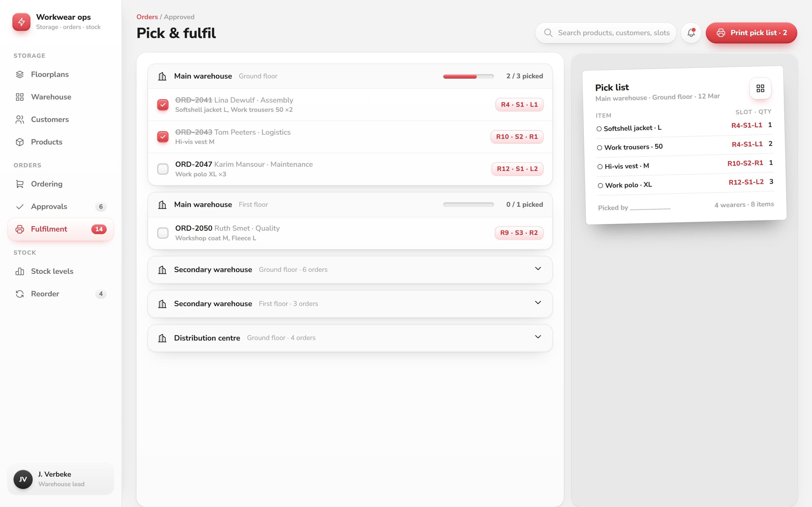
Task: Click the Products cube icon
Action: click(20, 142)
